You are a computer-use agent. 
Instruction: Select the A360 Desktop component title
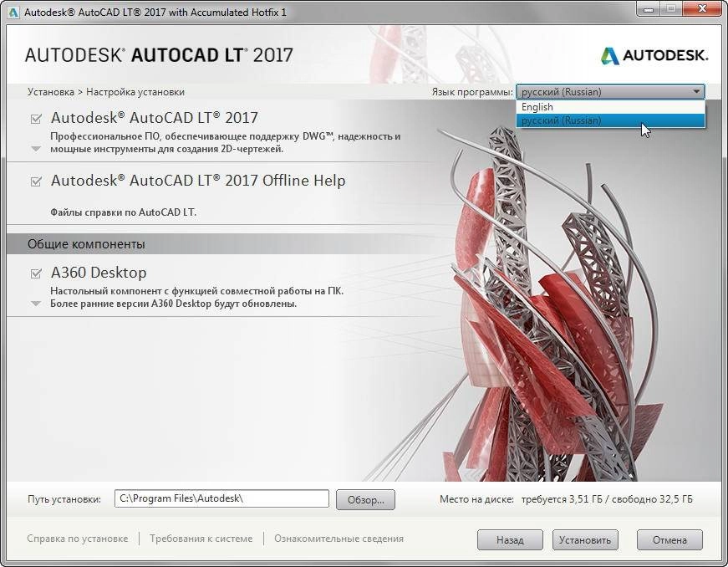coord(99,273)
